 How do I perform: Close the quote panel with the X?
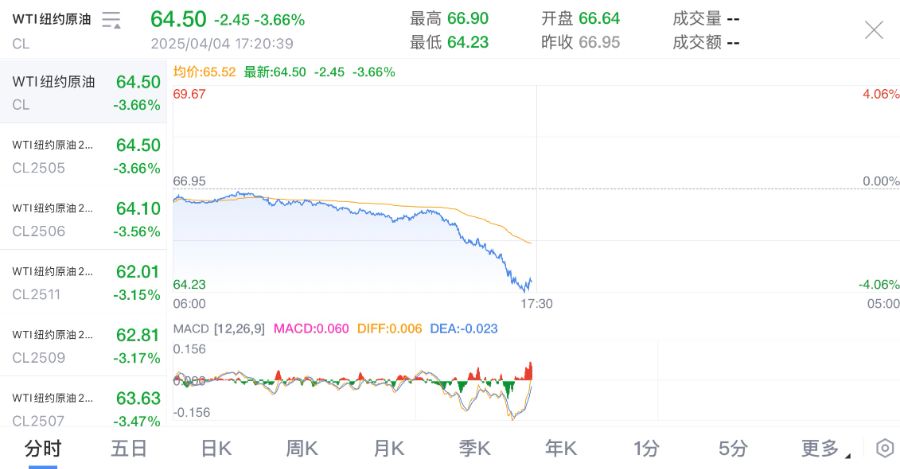click(873, 30)
